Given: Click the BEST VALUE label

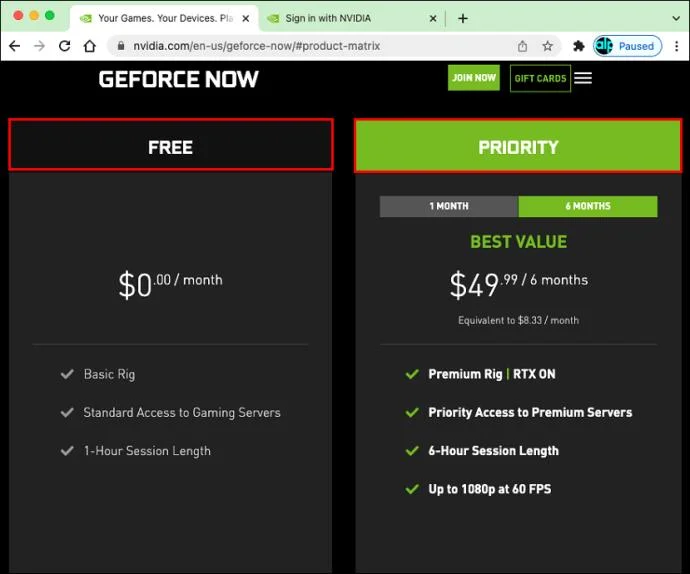Looking at the screenshot, I should point(518,242).
